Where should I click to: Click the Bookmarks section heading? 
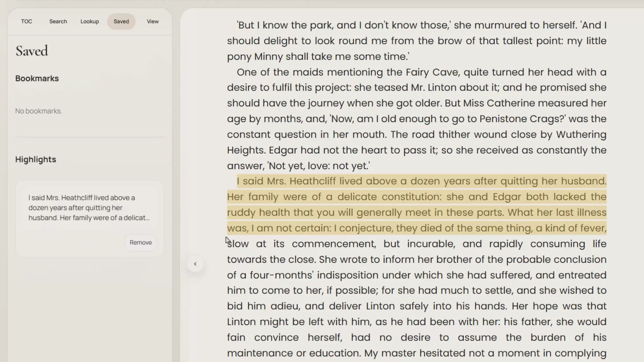pyautogui.click(x=37, y=78)
